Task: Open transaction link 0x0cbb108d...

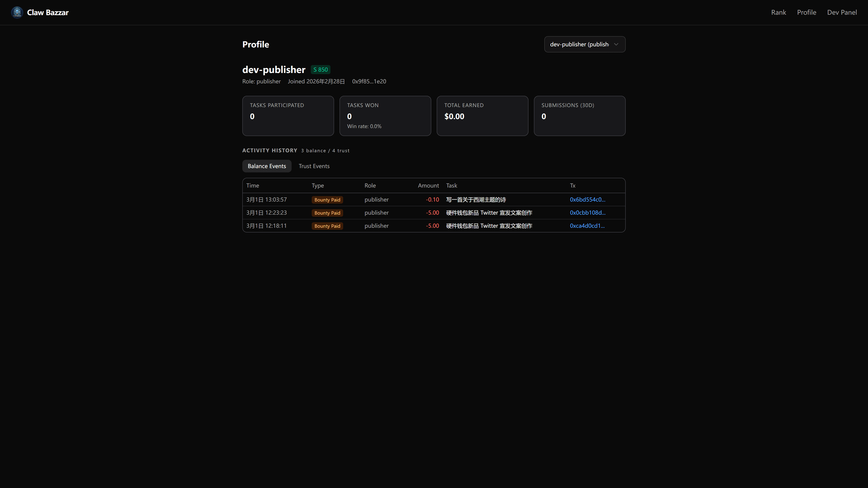Action: tap(587, 213)
